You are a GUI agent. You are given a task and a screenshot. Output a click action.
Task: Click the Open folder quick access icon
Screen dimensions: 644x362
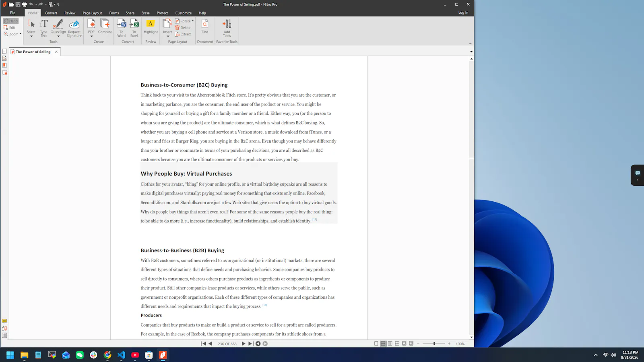[x=11, y=4]
